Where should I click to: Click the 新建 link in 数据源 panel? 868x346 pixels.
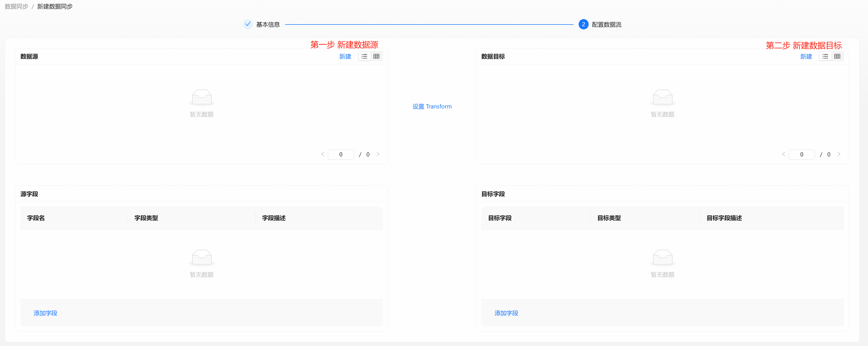pyautogui.click(x=345, y=56)
